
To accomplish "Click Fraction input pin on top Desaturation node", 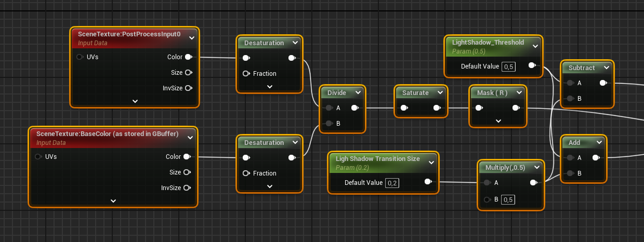I will pos(246,74).
